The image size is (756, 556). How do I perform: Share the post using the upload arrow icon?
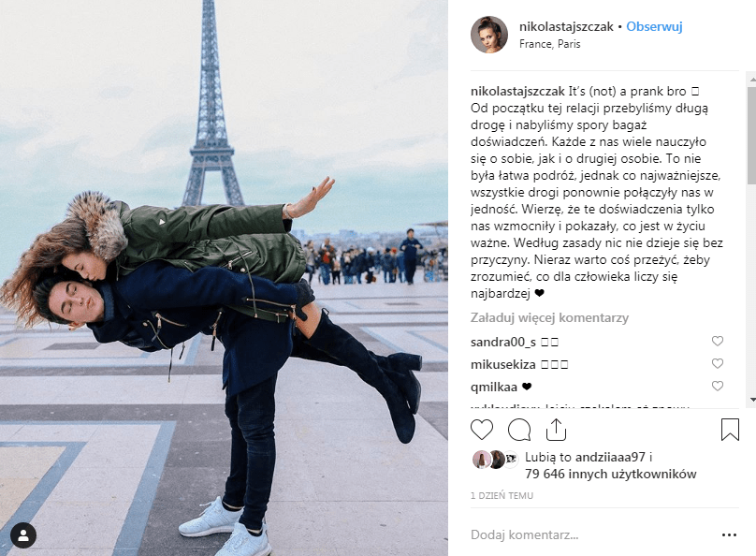[556, 430]
